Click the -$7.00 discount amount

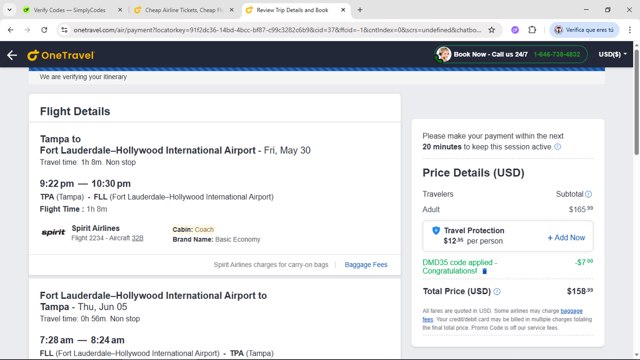click(x=584, y=262)
